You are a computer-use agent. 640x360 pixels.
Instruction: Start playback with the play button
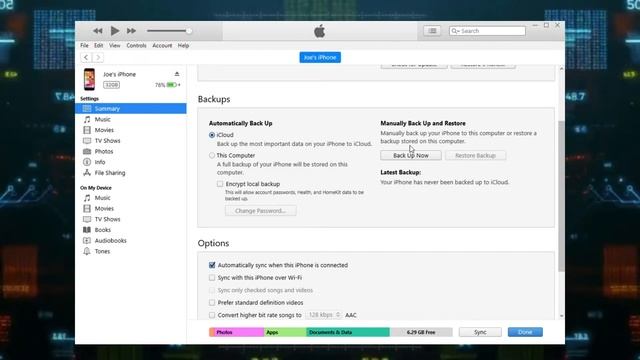pyautogui.click(x=115, y=31)
